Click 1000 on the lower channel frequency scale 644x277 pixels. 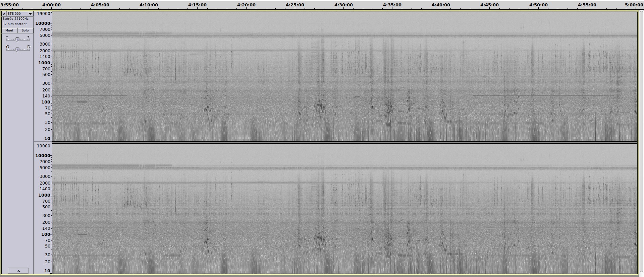[x=44, y=195]
